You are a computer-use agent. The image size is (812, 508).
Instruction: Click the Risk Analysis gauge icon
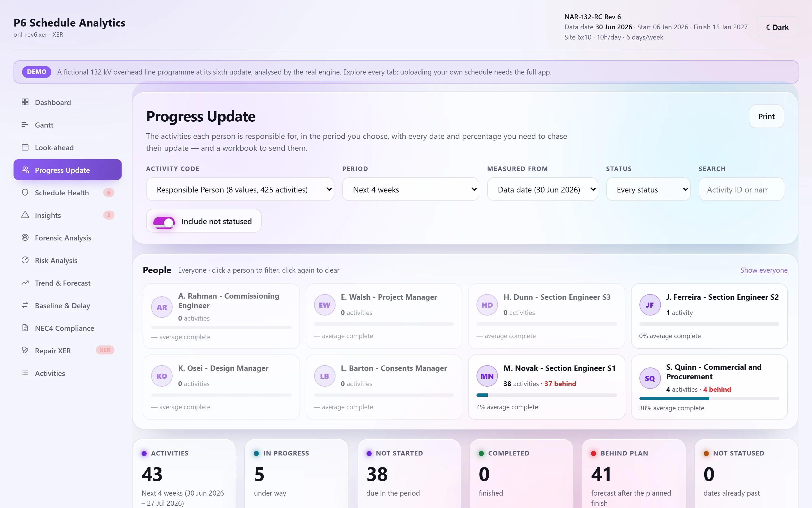25,260
